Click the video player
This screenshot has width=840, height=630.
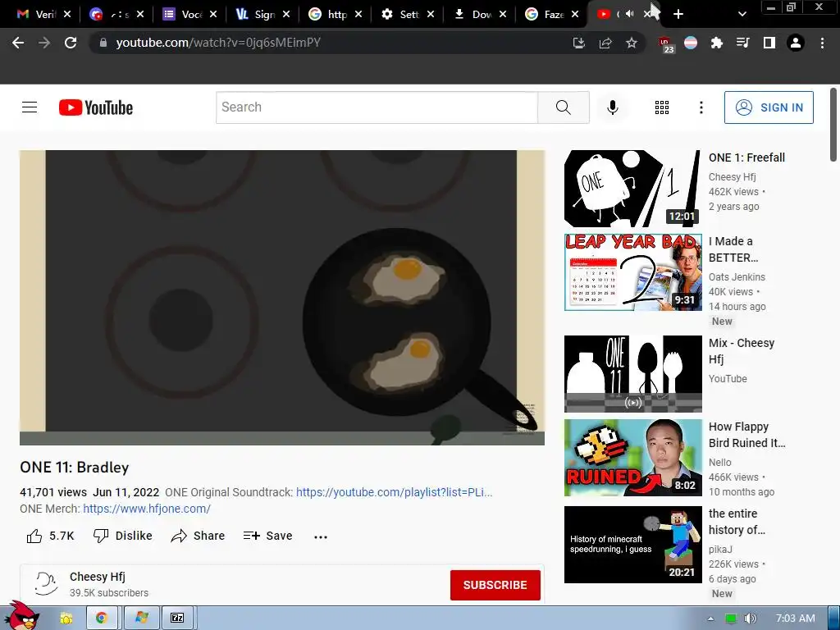tap(282, 297)
